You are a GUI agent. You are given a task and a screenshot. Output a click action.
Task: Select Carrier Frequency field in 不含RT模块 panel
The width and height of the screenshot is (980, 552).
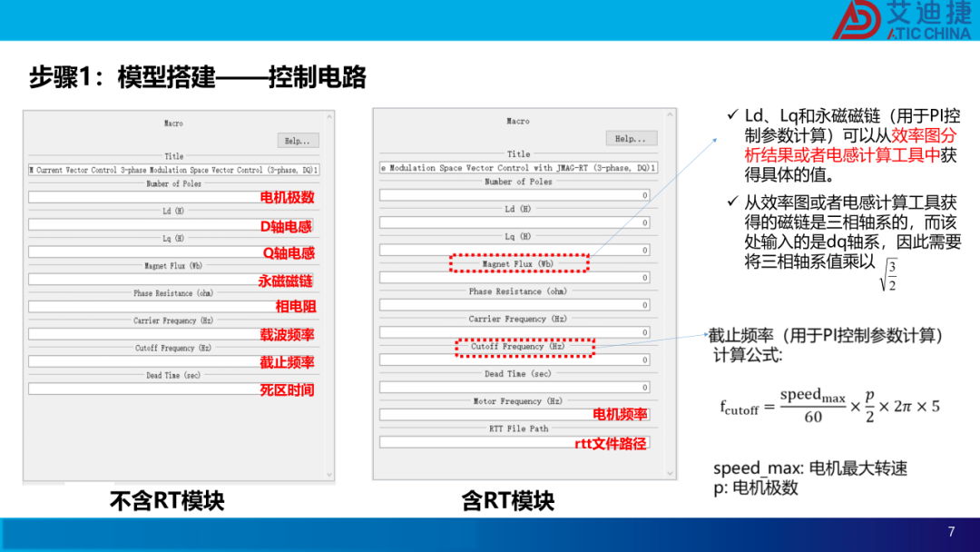171,334
